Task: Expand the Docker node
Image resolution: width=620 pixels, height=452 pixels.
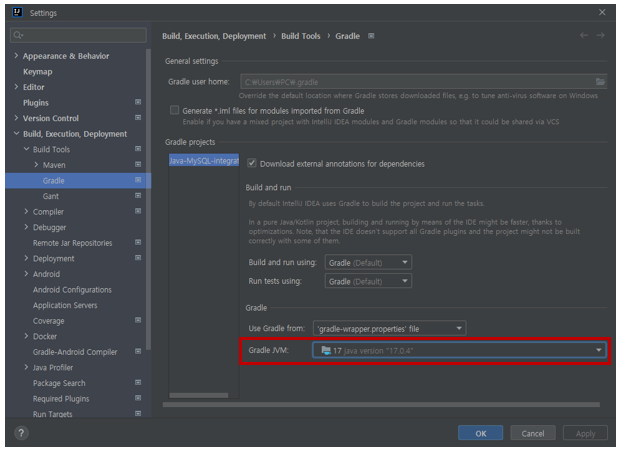Action: tap(26, 336)
